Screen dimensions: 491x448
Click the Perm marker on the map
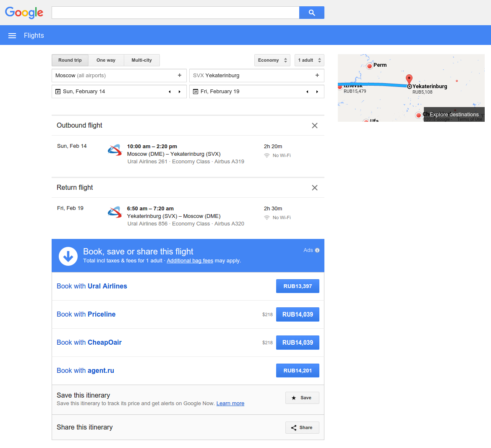pos(369,66)
